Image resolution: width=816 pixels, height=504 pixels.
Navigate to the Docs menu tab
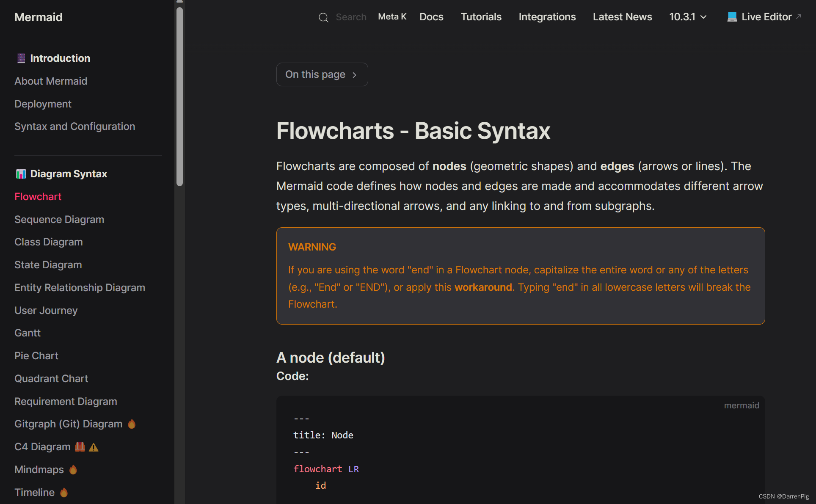(x=431, y=16)
